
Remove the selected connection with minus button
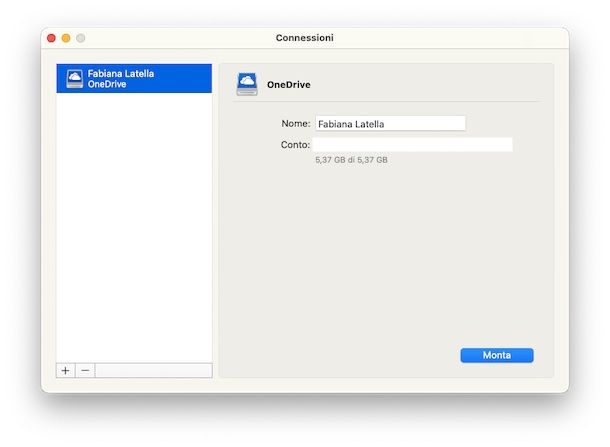pos(85,370)
